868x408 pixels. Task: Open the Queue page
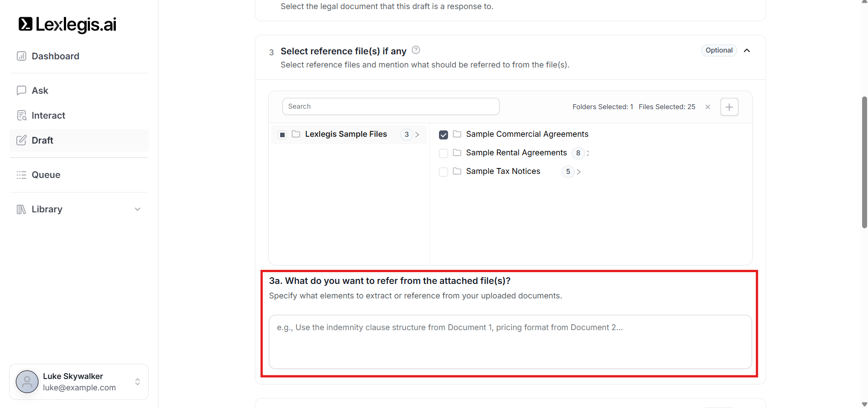coord(46,175)
